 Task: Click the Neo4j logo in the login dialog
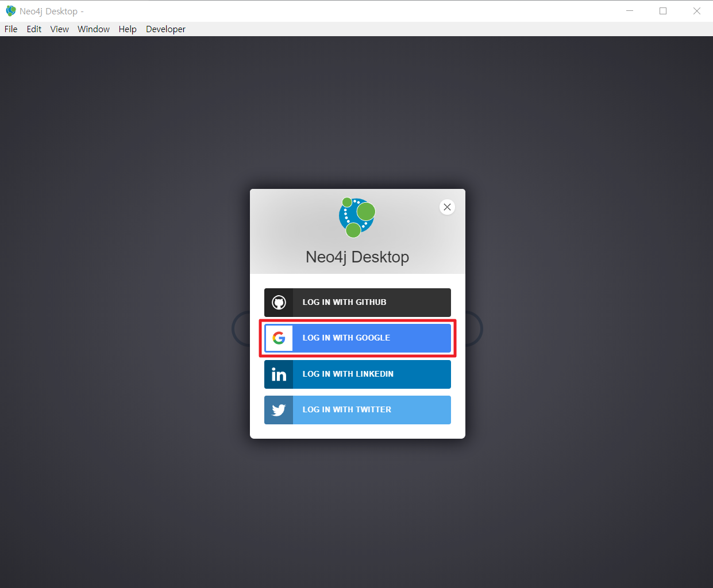click(x=357, y=217)
